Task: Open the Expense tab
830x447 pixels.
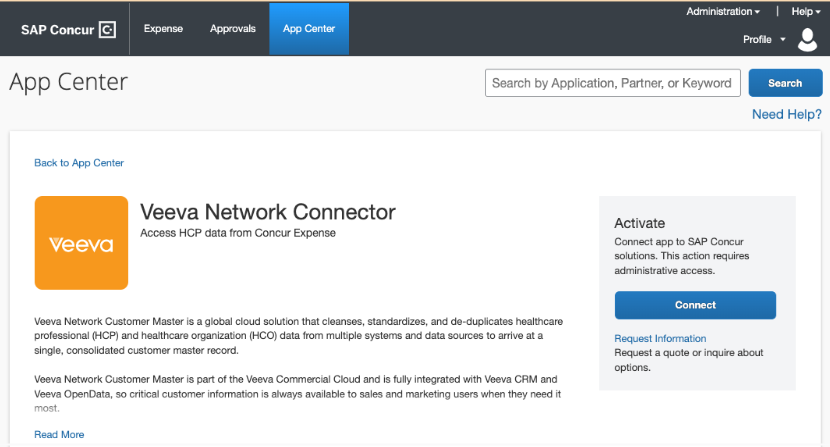Action: coord(163,29)
